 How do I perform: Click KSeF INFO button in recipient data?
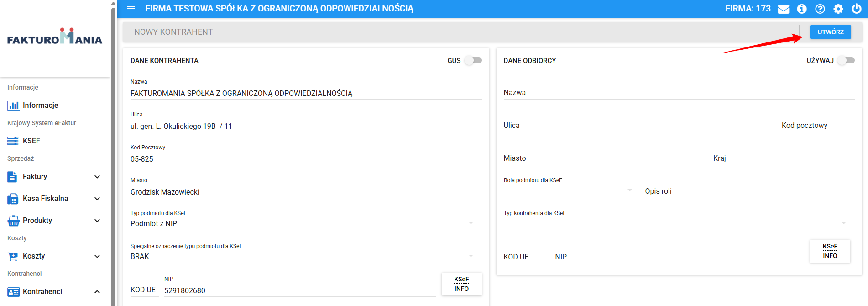click(830, 251)
